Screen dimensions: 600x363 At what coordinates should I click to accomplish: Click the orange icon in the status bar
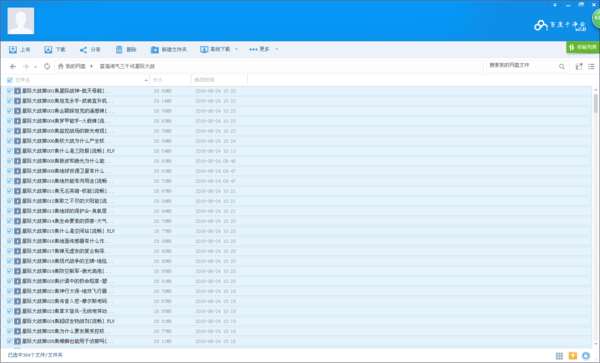click(x=572, y=356)
